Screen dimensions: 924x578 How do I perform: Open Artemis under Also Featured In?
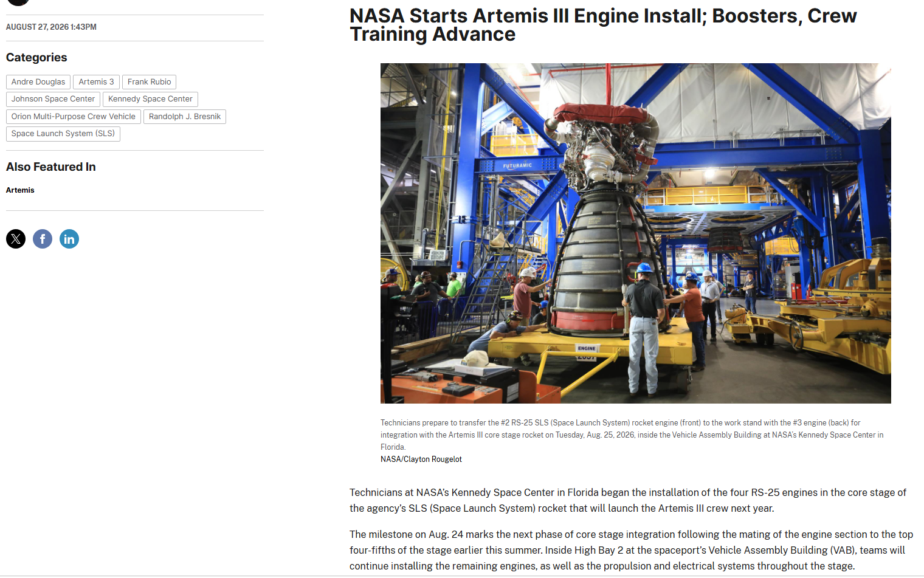pyautogui.click(x=20, y=190)
